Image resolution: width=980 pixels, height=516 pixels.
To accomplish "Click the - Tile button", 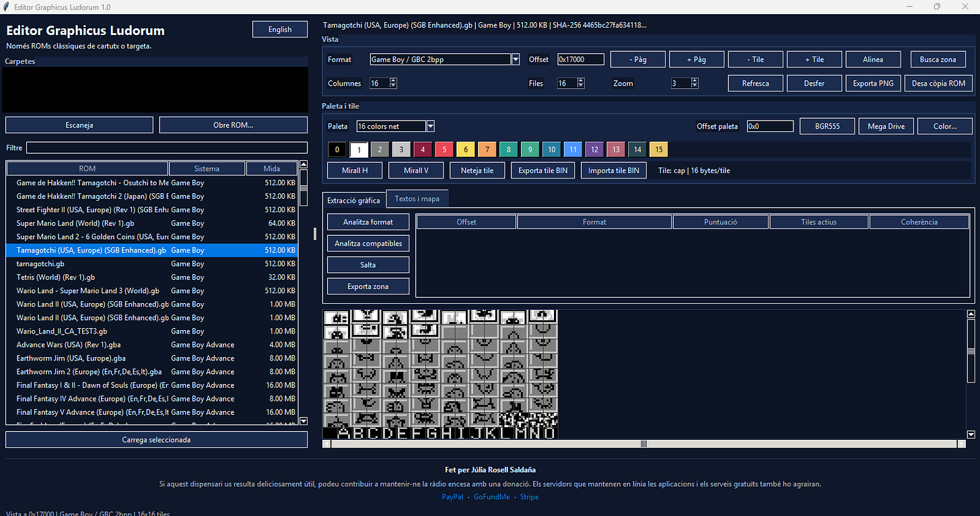I will (x=756, y=59).
